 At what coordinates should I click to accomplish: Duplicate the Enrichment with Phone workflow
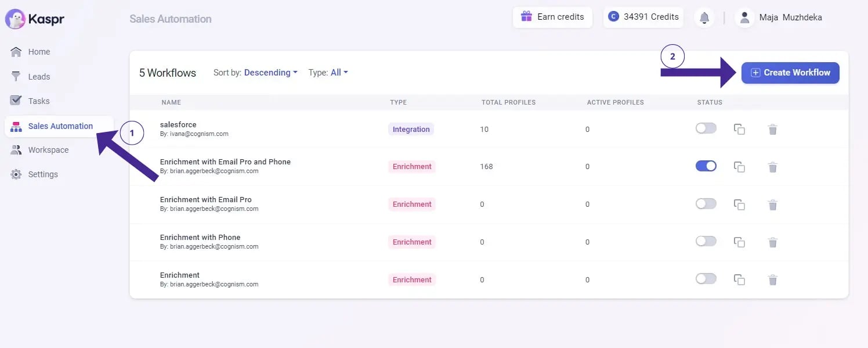click(739, 242)
